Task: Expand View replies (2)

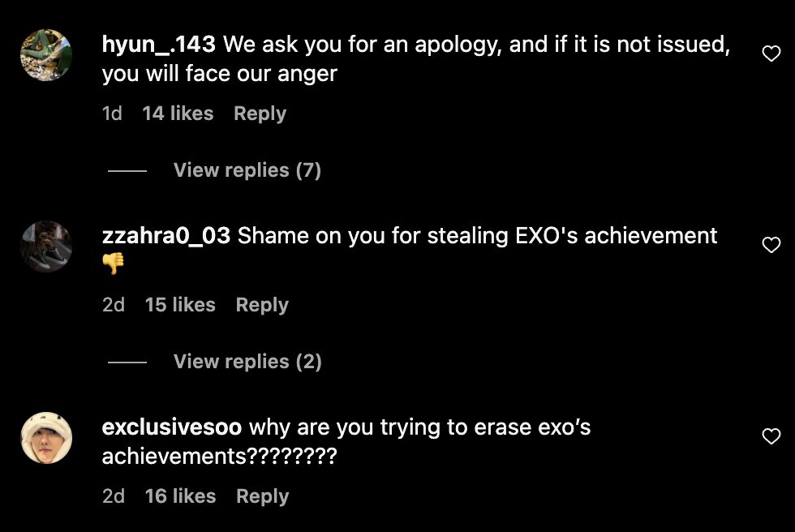Action: [247, 362]
